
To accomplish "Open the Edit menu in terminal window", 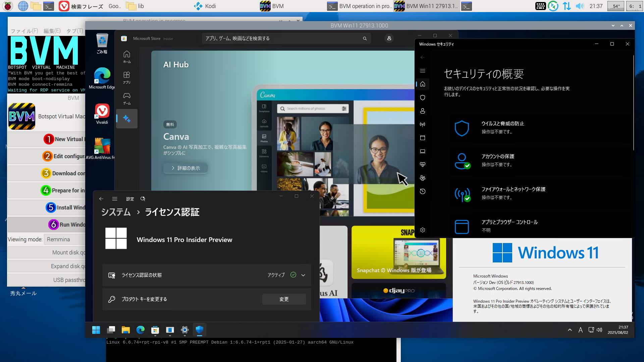I will pos(52,31).
